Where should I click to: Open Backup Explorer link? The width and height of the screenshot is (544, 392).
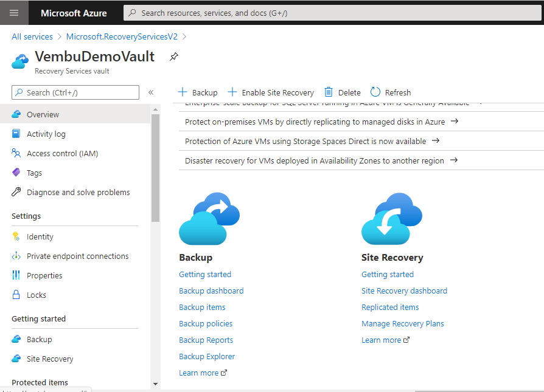[x=207, y=357]
